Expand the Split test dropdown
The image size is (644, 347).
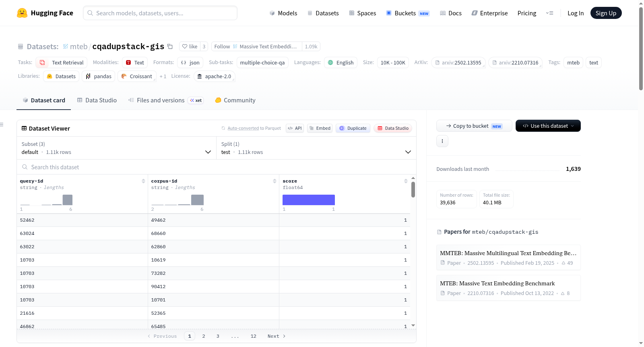click(316, 148)
